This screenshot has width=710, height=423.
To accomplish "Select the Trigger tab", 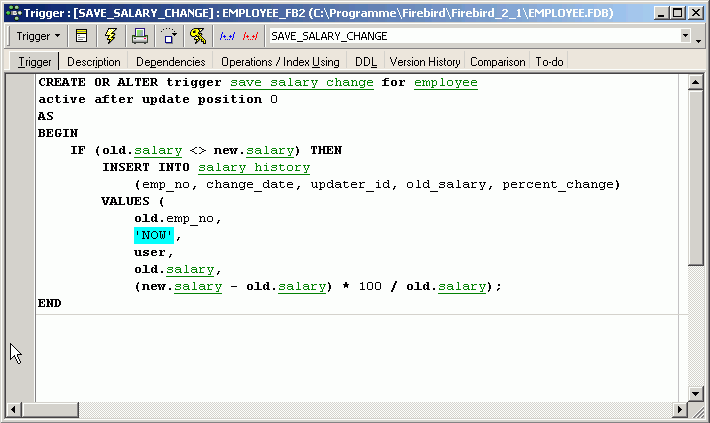I will point(34,62).
